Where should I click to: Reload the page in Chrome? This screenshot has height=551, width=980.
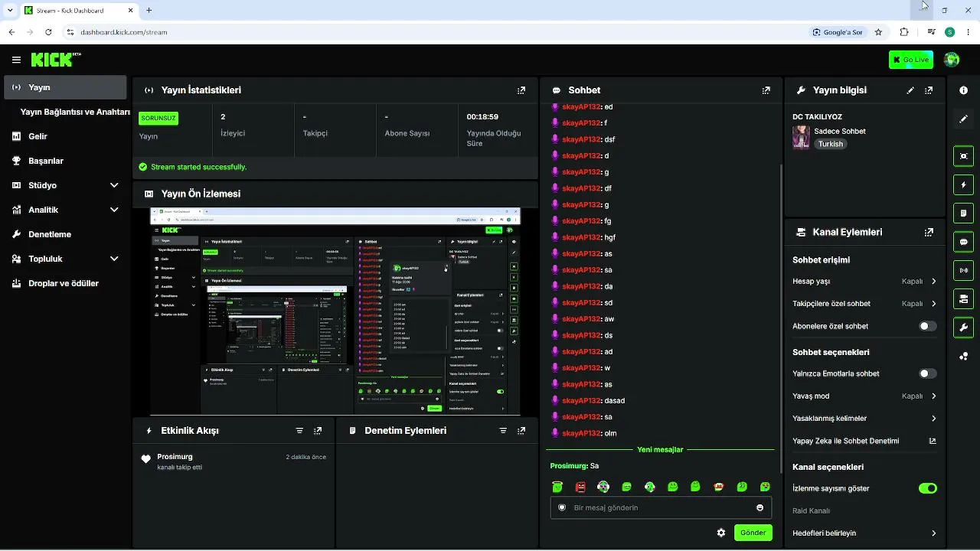click(48, 32)
